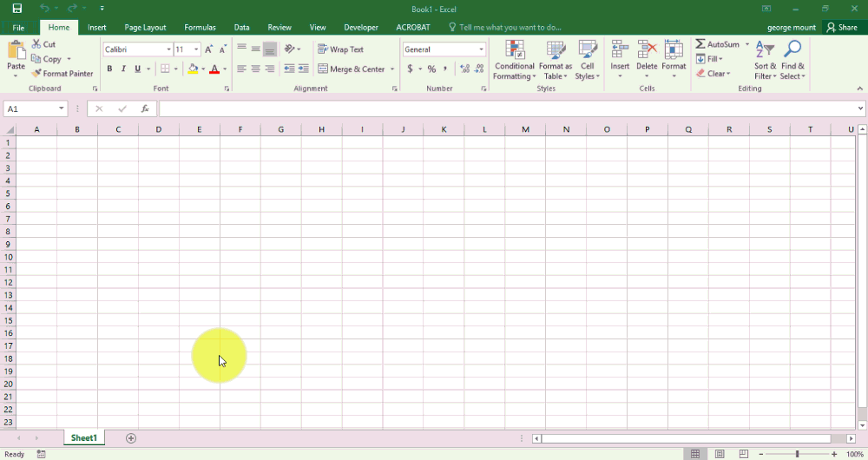The height and width of the screenshot is (460, 868).
Task: Click the zoom slider in the status bar
Action: [x=797, y=454]
